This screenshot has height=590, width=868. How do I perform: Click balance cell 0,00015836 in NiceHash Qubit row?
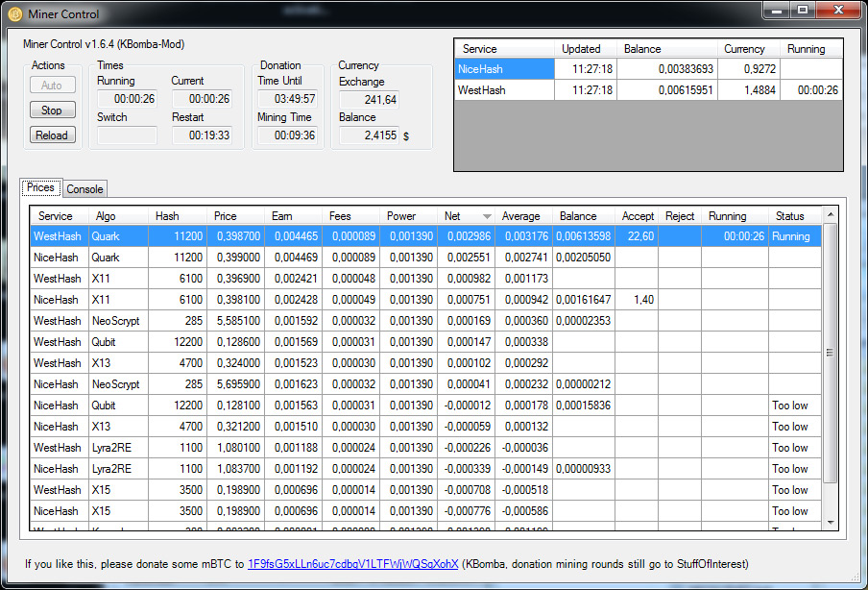(x=584, y=405)
